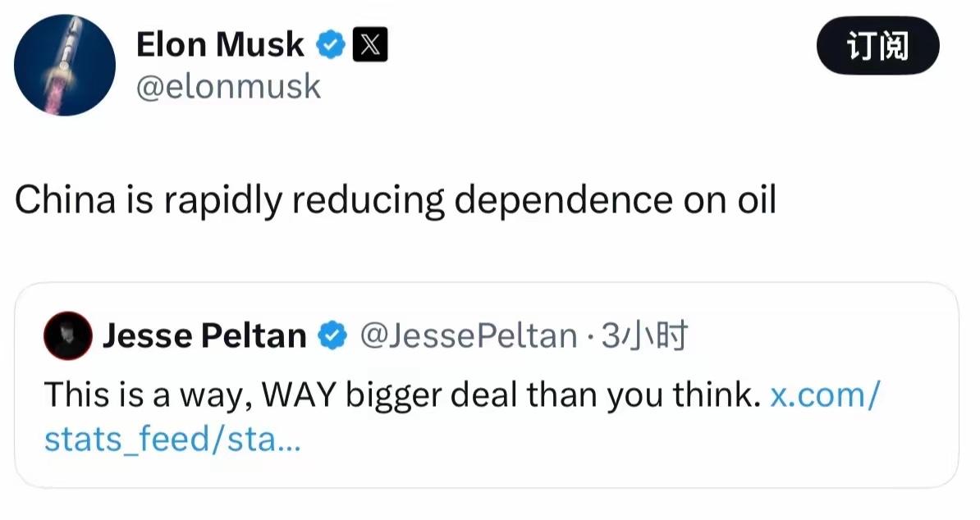The width and height of the screenshot is (980, 520).
Task: Click the black X affiliation badge
Action: 369,45
